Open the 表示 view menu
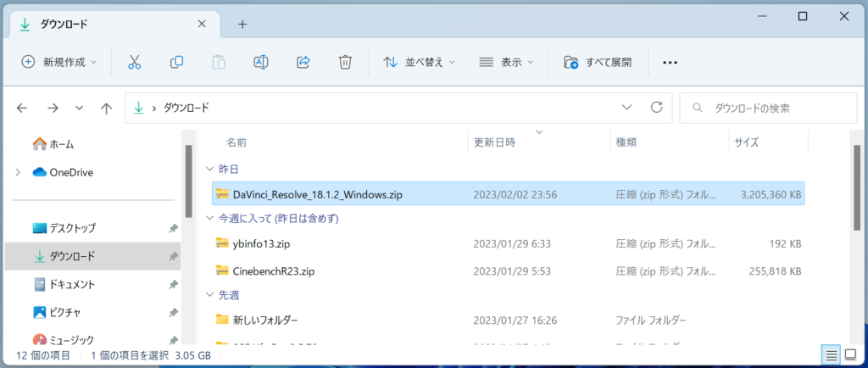The height and width of the screenshot is (368, 868). click(x=506, y=62)
